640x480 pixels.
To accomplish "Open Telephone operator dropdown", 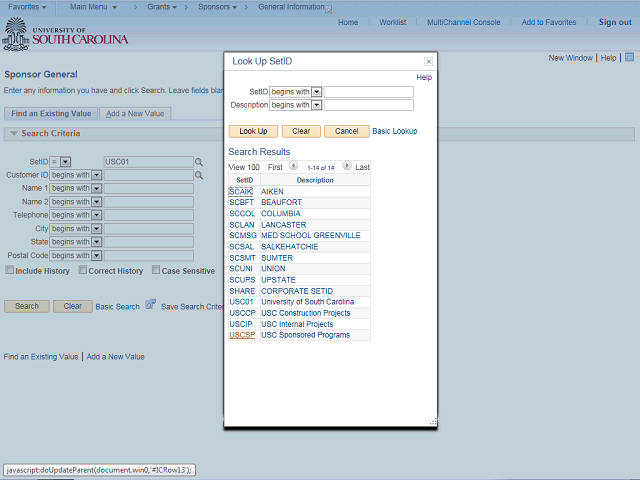I will [x=96, y=215].
